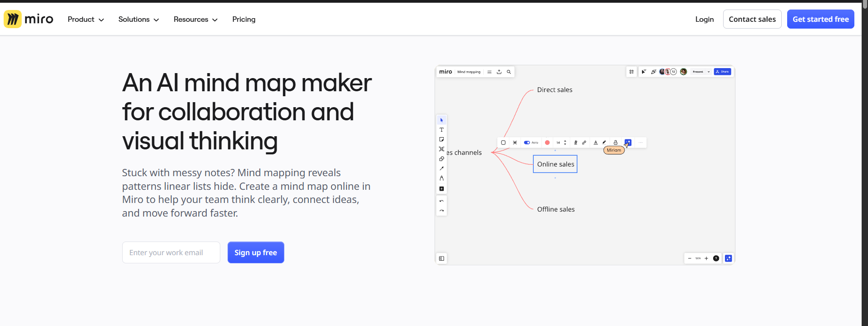
Task: Click the export upload icon
Action: click(x=499, y=72)
